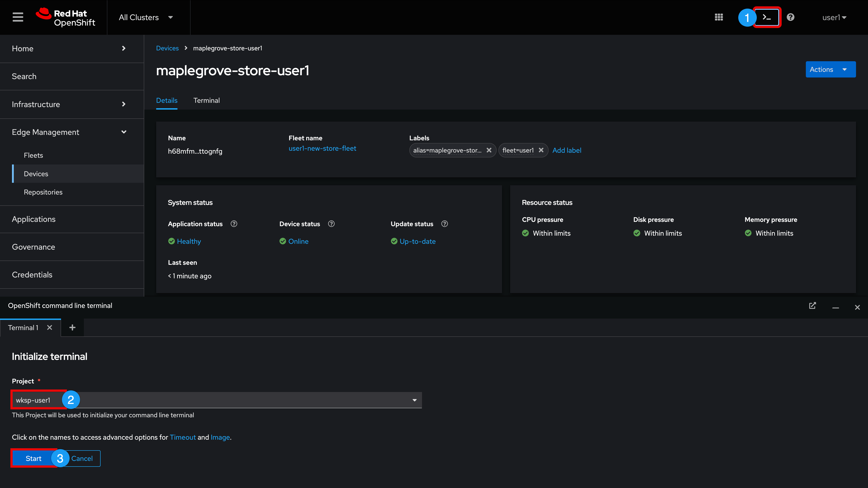Click the Devices breadcrumb link
The width and height of the screenshot is (868, 488).
[x=167, y=48]
